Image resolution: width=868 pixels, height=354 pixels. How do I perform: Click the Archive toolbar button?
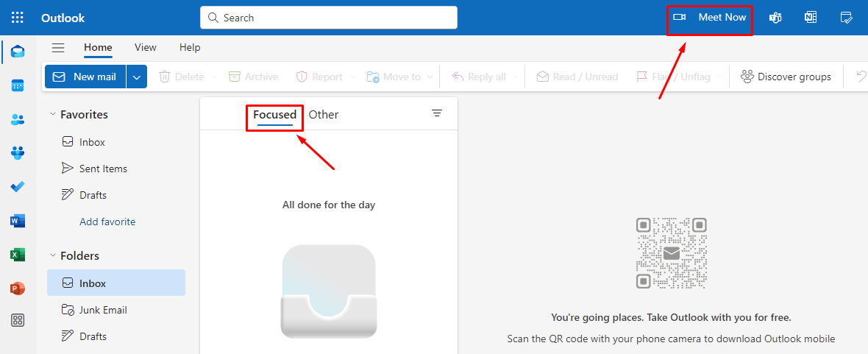254,77
